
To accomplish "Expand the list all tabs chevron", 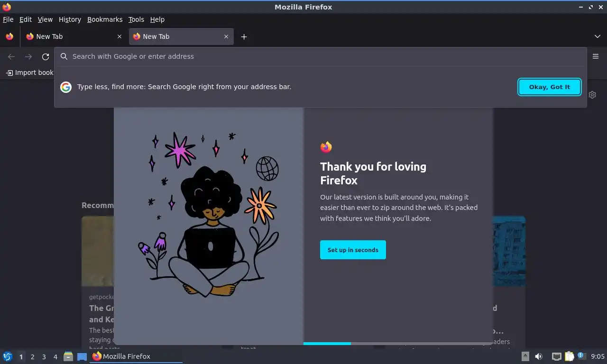I will pos(598,36).
